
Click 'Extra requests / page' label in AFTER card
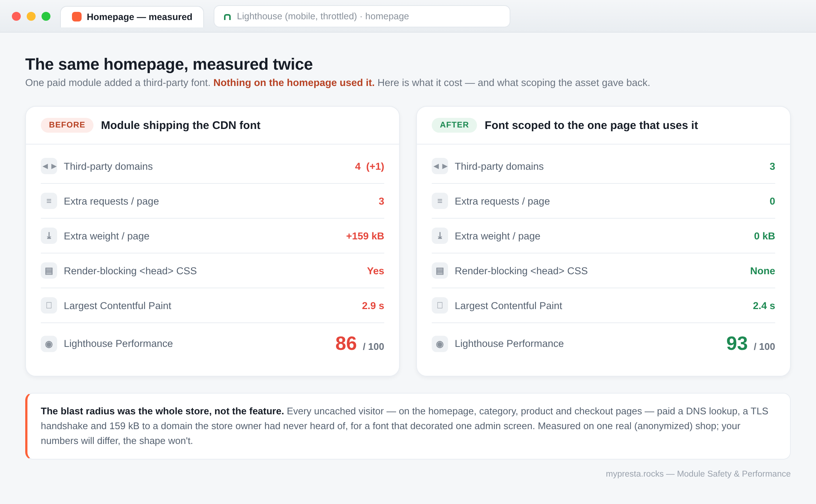click(x=502, y=201)
